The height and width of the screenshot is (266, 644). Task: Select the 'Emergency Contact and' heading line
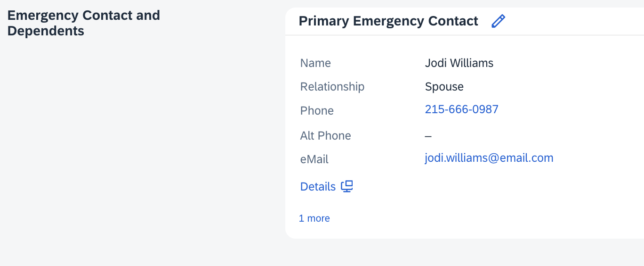point(84,15)
